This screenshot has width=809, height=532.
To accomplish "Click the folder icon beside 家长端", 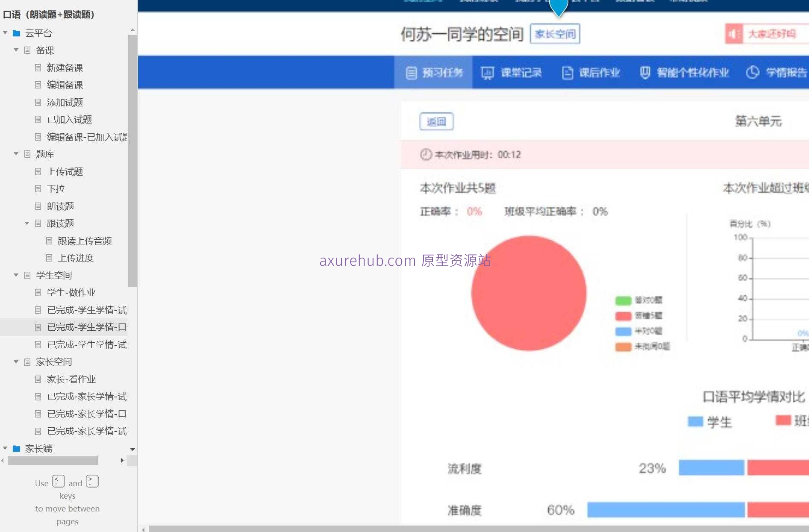I will click(x=17, y=449).
